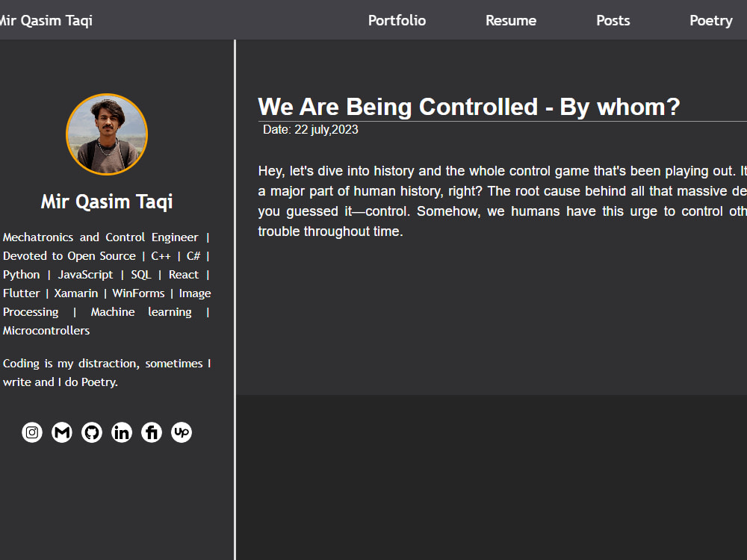Open the Upwork profile icon
Viewport: 747px width, 560px height.
182,432
